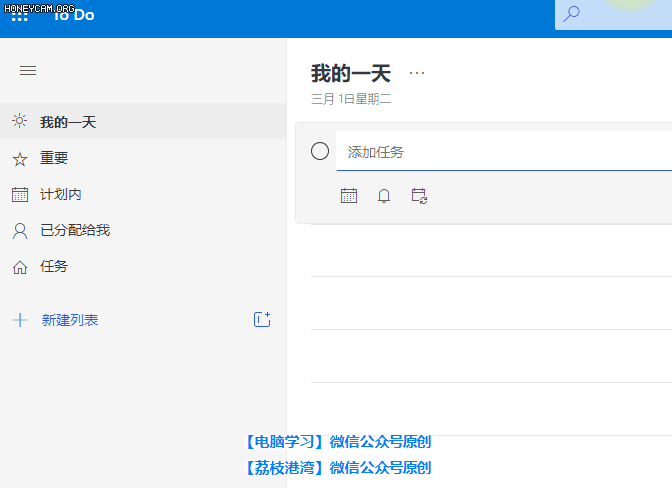Focus the 添加任务 input field
Image resolution: width=672 pixels, height=488 pixels.
click(500, 152)
